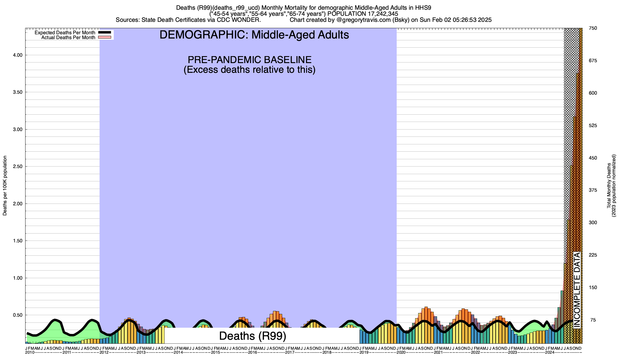Click the 450 right axis tick label
622x364 pixels.
pyautogui.click(x=593, y=158)
